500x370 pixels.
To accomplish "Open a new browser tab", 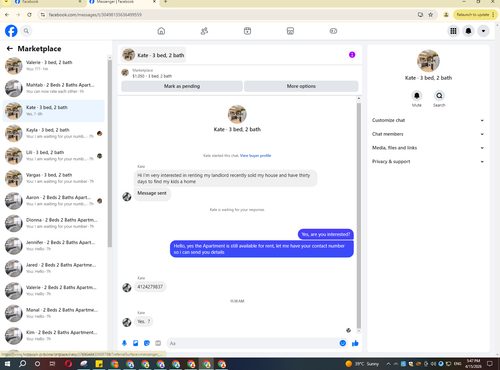I will (x=165, y=2).
